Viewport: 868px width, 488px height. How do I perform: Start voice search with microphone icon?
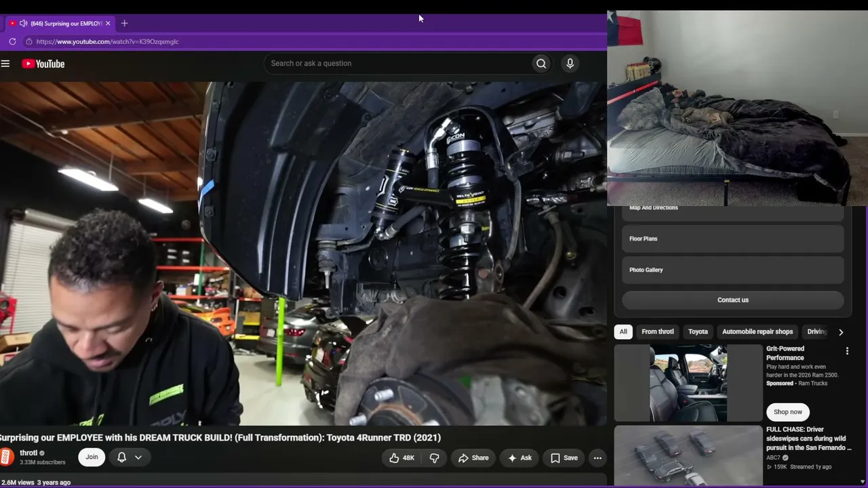[x=570, y=64]
